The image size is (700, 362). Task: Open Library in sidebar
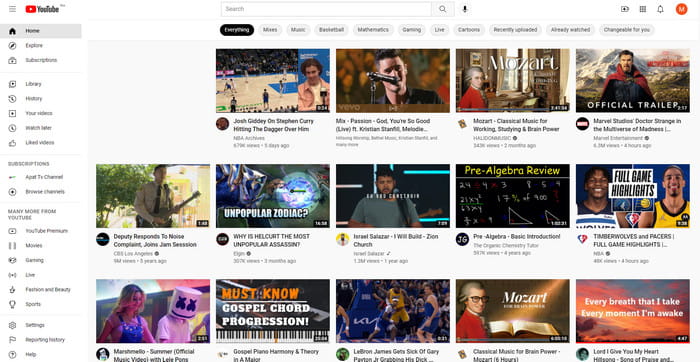pos(41,84)
